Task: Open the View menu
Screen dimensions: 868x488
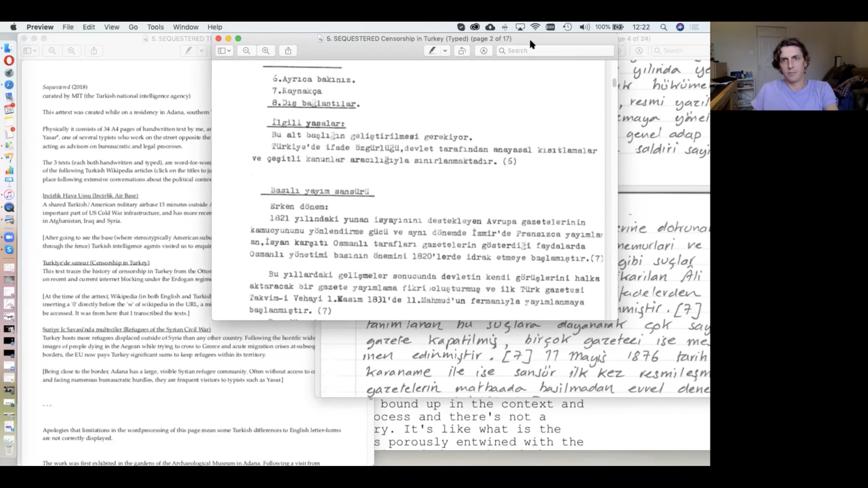Action: [x=111, y=27]
